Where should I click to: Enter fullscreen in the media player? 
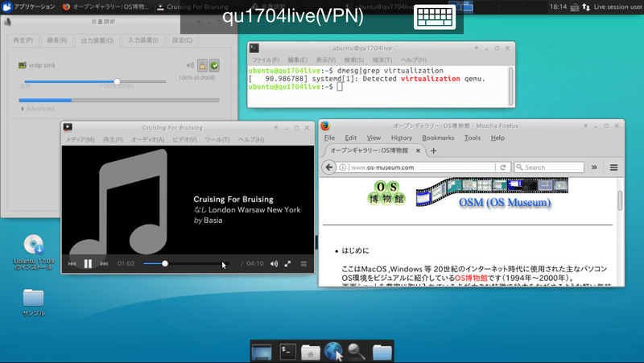coord(287,264)
